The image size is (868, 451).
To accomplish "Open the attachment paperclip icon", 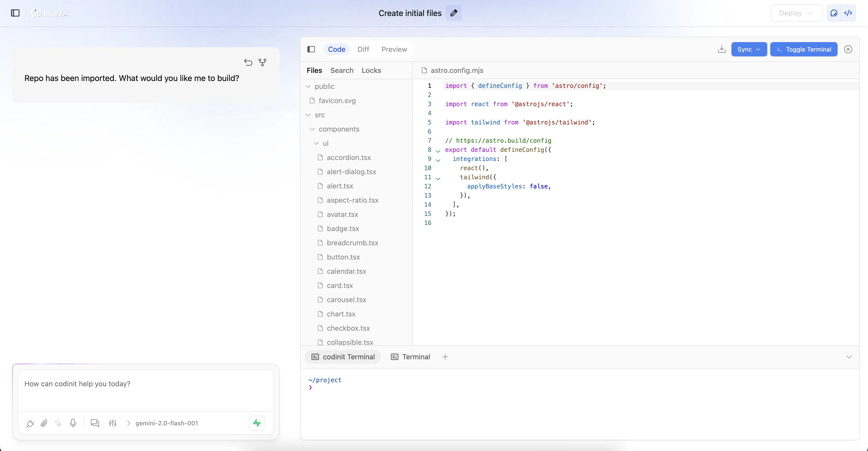I will coord(44,423).
